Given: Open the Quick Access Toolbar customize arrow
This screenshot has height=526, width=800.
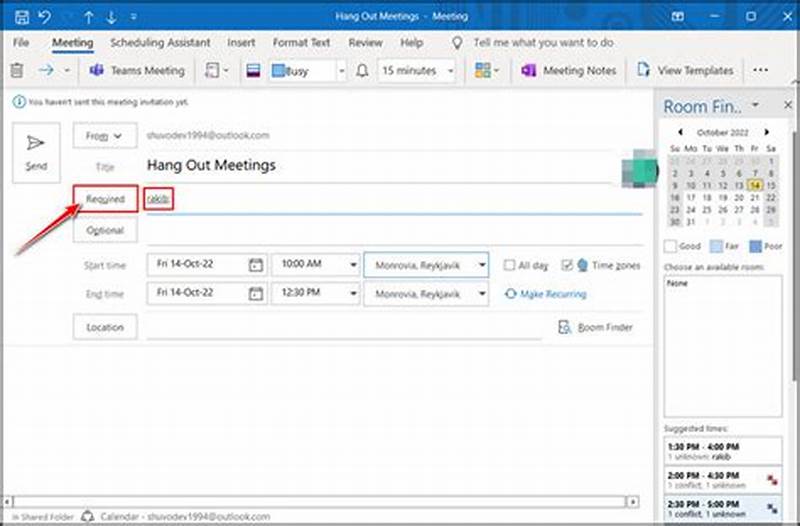Looking at the screenshot, I should click(133, 17).
